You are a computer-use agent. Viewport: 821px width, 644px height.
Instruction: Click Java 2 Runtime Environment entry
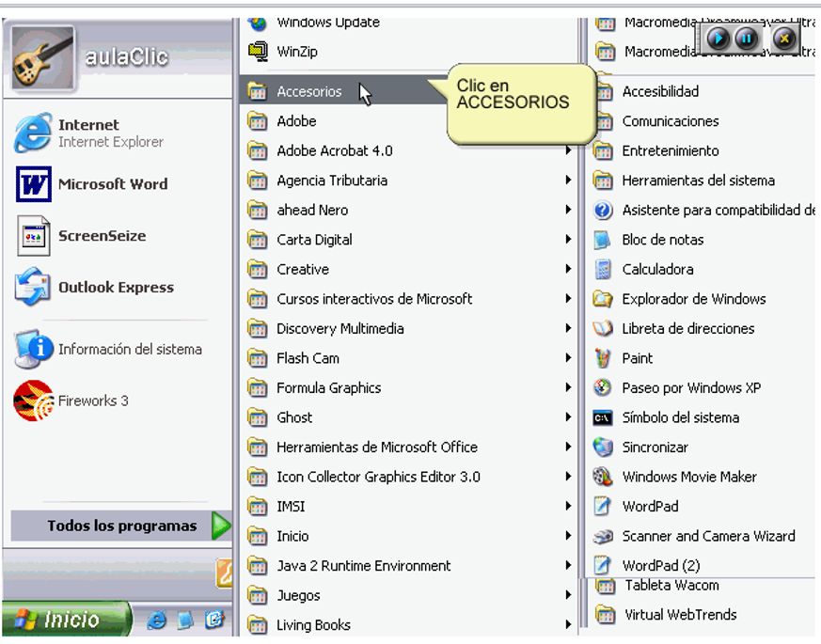tap(409, 566)
